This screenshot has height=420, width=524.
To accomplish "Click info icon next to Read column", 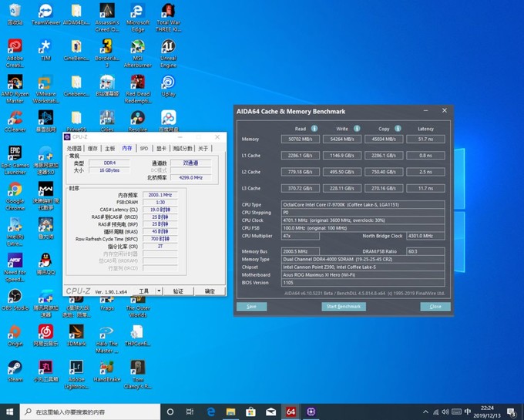I will coord(314,129).
